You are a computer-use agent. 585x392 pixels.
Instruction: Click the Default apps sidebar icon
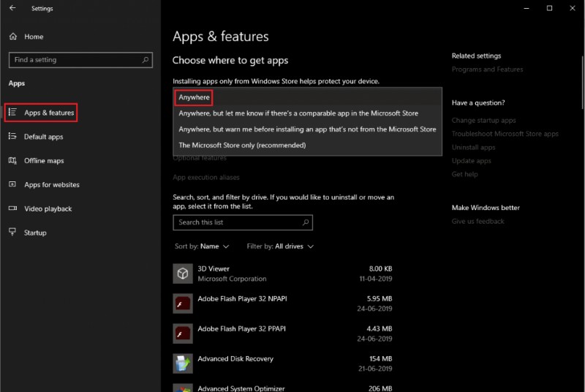point(12,136)
